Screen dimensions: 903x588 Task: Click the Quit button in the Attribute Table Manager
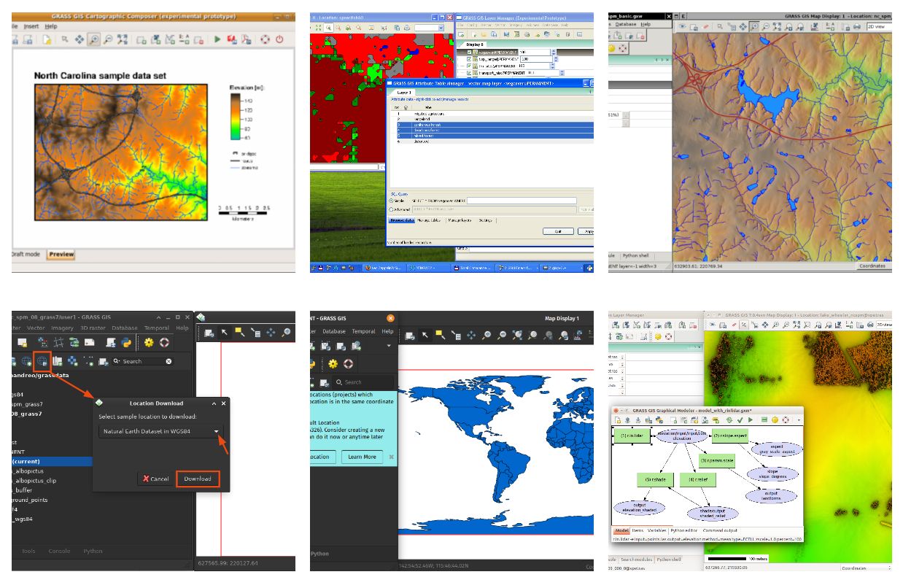[558, 231]
